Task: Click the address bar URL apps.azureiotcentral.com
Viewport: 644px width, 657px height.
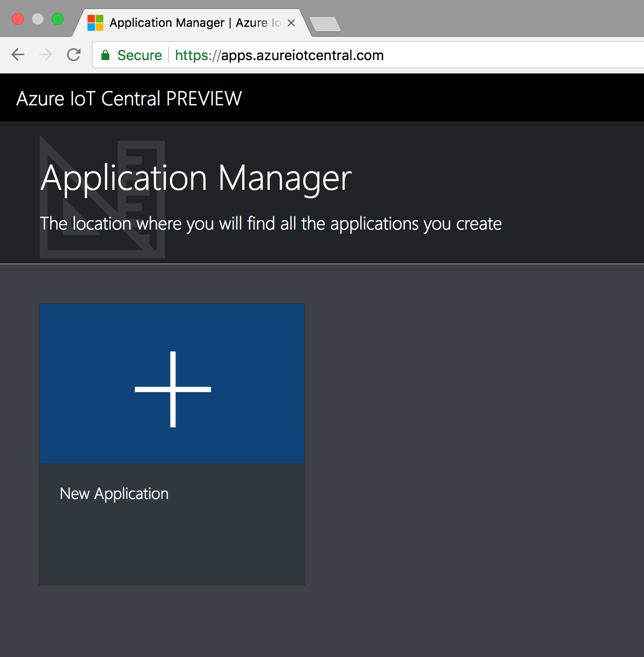Action: (x=279, y=55)
